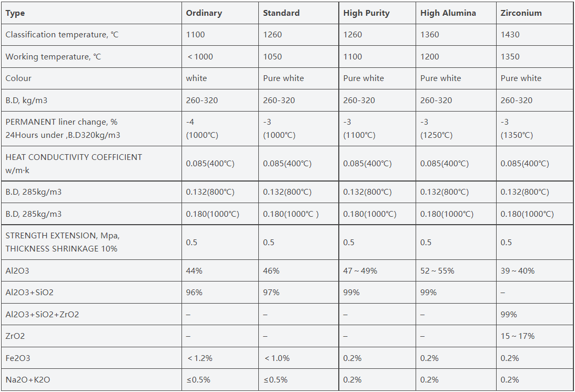Click the "High Alumina" column header
Screen dimensions: 575x392
point(448,13)
